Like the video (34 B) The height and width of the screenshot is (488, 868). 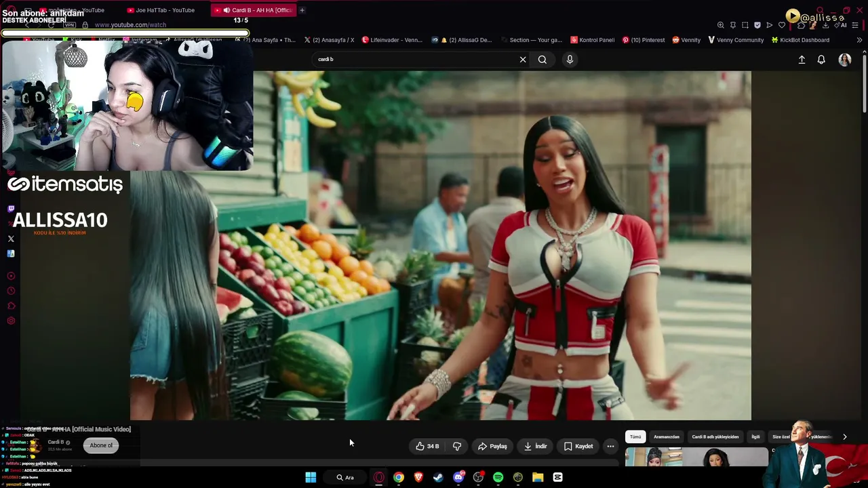coord(427,446)
